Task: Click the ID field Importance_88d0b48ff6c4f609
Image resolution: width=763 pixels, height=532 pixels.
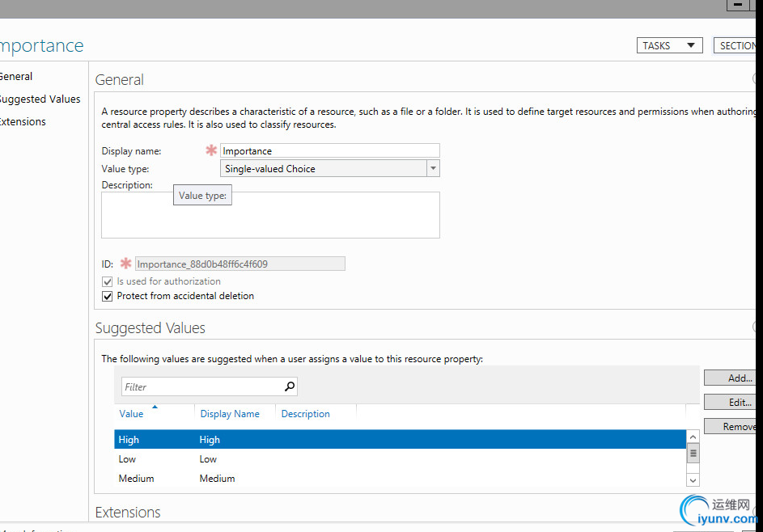Action: tap(239, 264)
